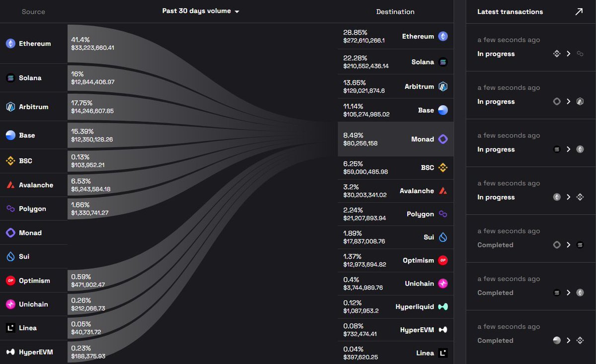Click the $80,256,158 Monad destination volume
This screenshot has width=596, height=364.
[361, 143]
